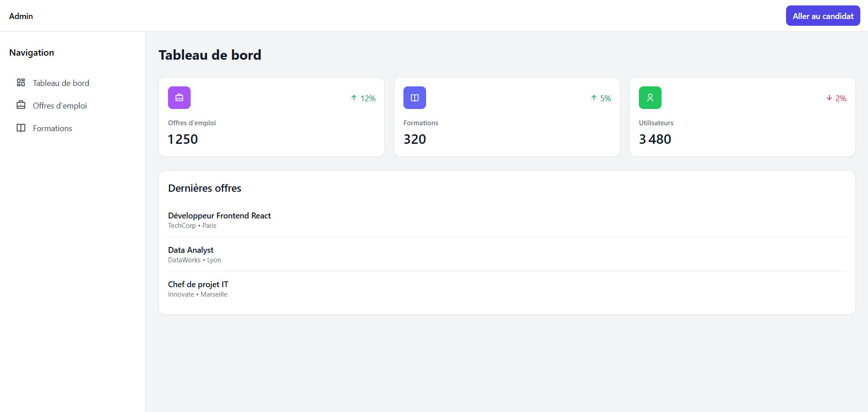Click the 1 250 job offers count

tap(183, 139)
